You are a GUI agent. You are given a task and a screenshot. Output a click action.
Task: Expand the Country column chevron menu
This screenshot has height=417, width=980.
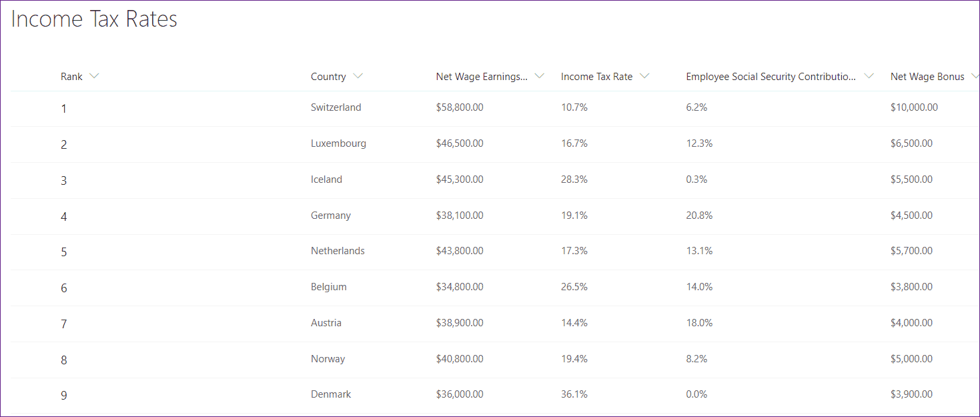[358, 76]
